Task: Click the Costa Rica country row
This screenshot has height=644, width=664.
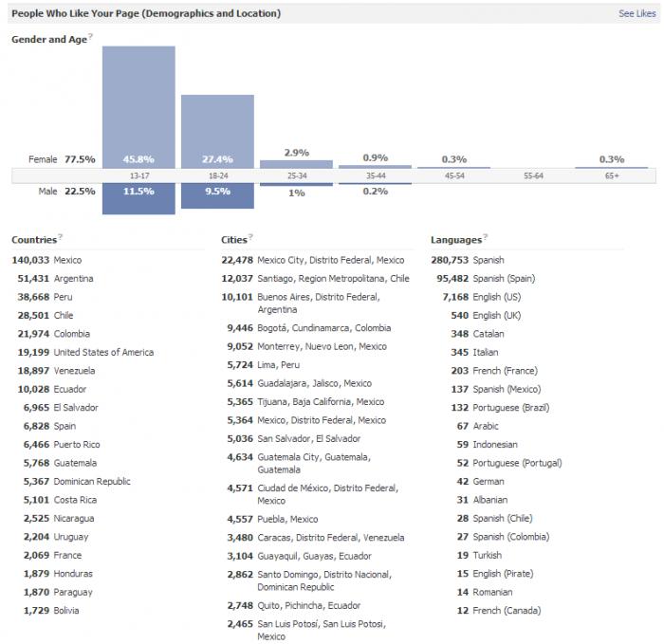Action: (60, 500)
